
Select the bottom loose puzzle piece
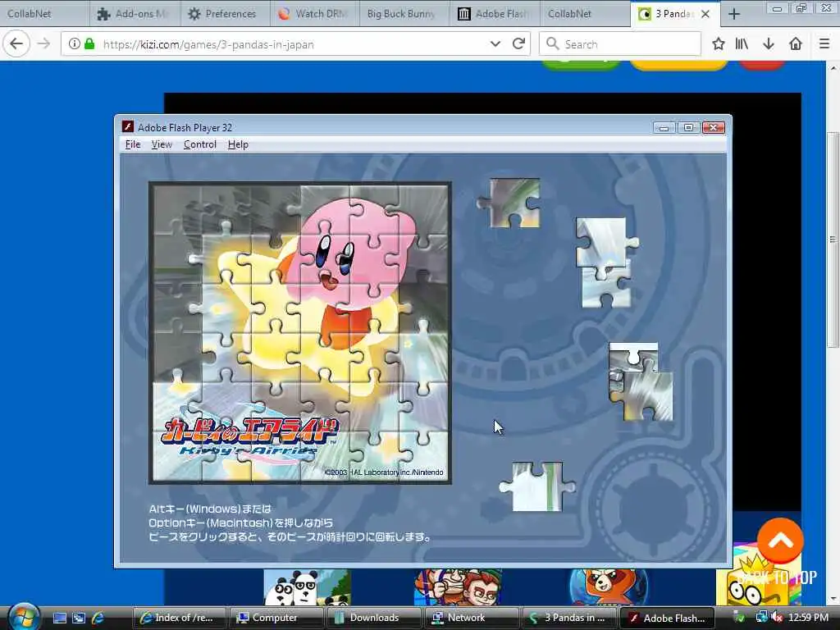537,486
